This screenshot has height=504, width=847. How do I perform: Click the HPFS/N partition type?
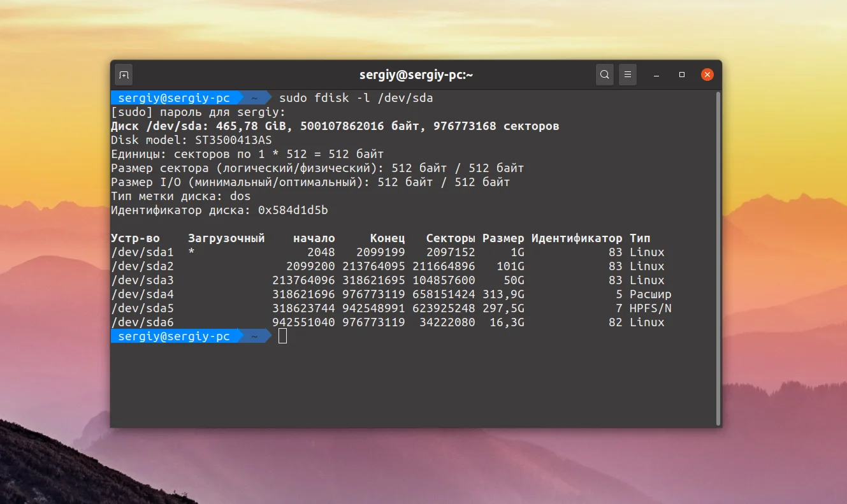[651, 308]
